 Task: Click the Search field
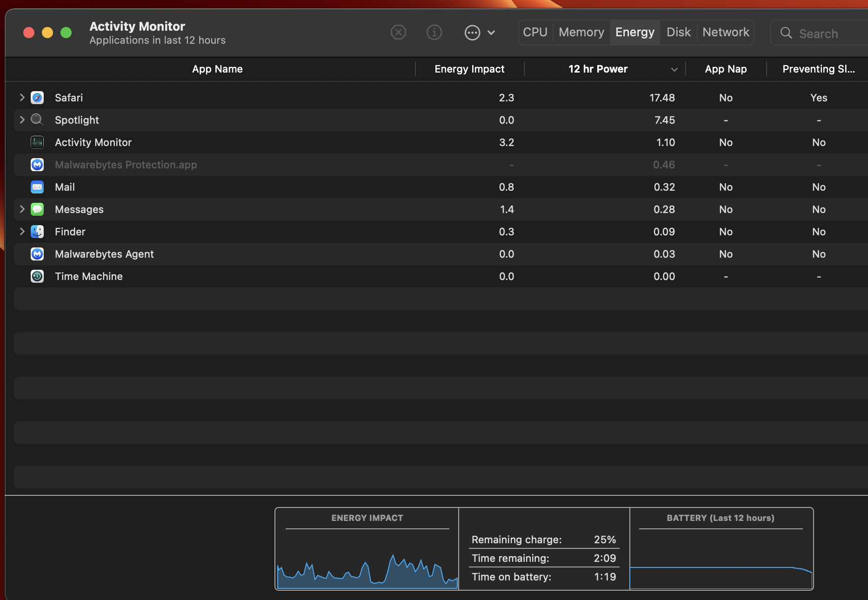tap(820, 33)
